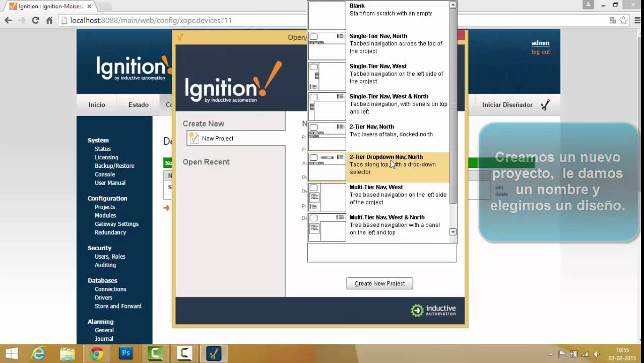Image resolution: width=644 pixels, height=363 pixels.
Task: Choose Single-Tier Nav, West template
Action: (x=378, y=76)
